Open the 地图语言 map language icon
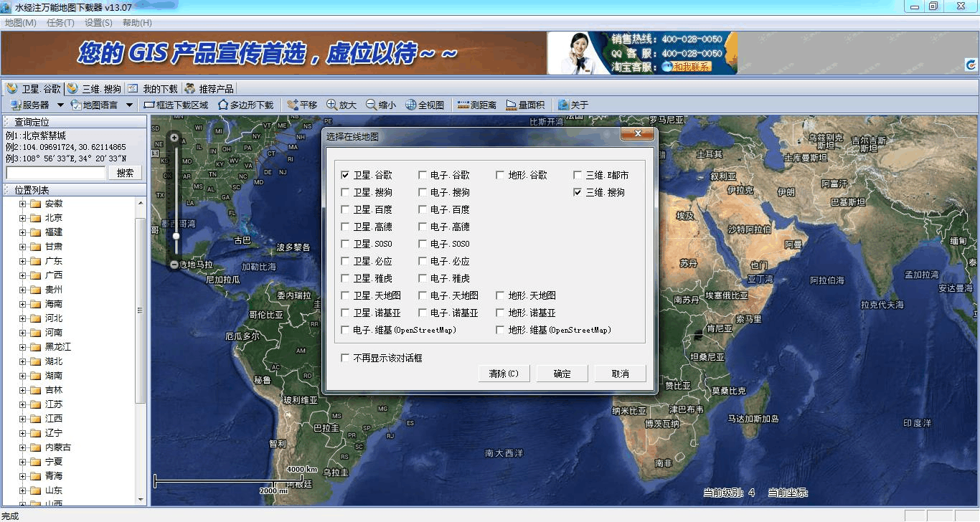Image resolution: width=980 pixels, height=522 pixels. 75,105
